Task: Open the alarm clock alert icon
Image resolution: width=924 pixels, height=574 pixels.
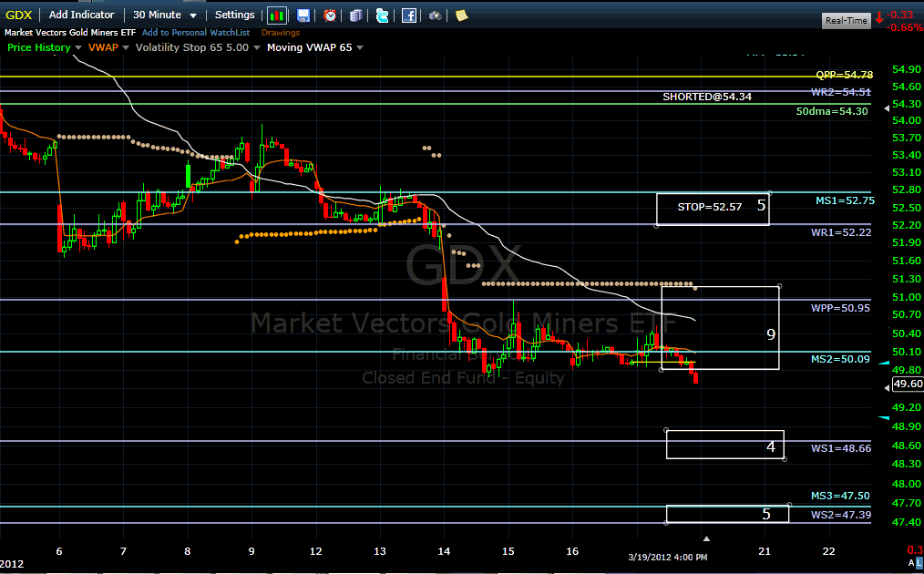Action: click(330, 15)
